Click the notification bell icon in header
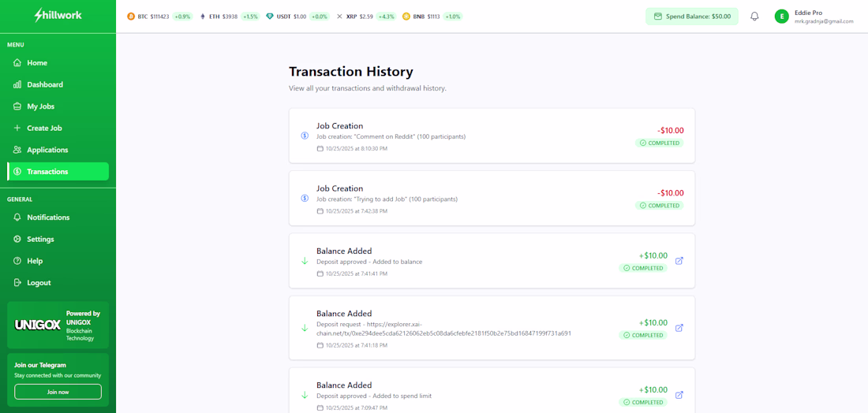The image size is (868, 413). [x=754, y=17]
